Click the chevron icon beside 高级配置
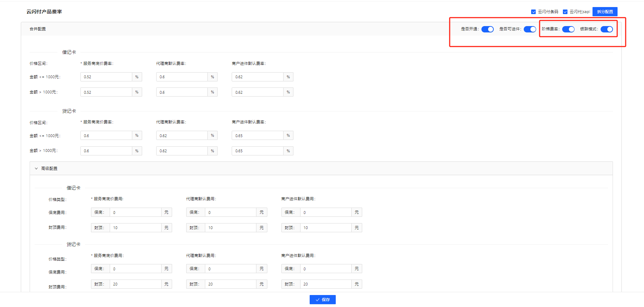 click(36, 168)
